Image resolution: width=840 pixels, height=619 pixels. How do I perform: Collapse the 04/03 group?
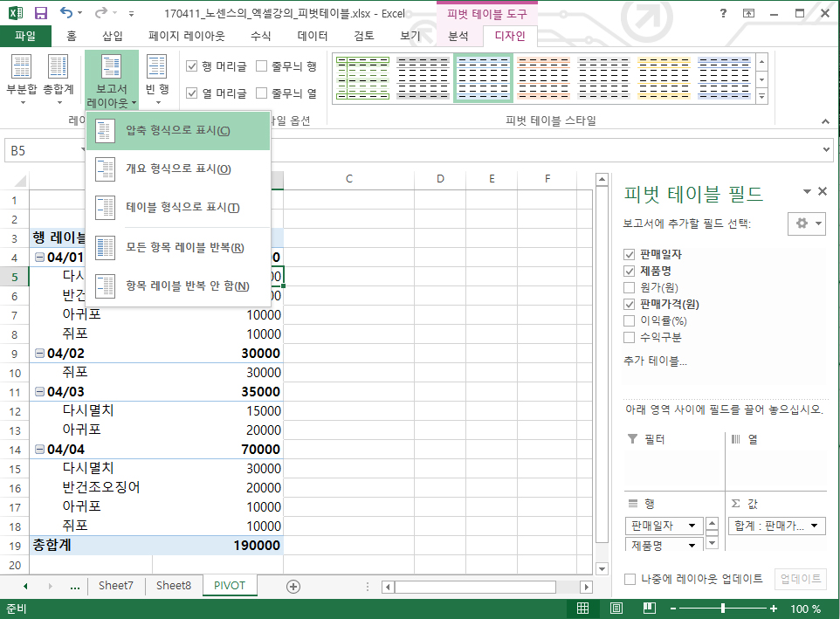(39, 391)
